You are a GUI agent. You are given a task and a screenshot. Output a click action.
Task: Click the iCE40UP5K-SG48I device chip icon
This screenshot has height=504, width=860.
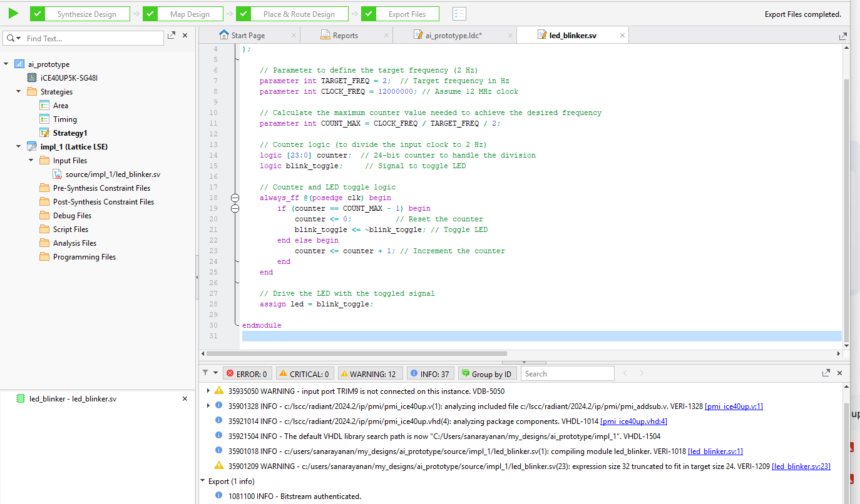pos(31,78)
